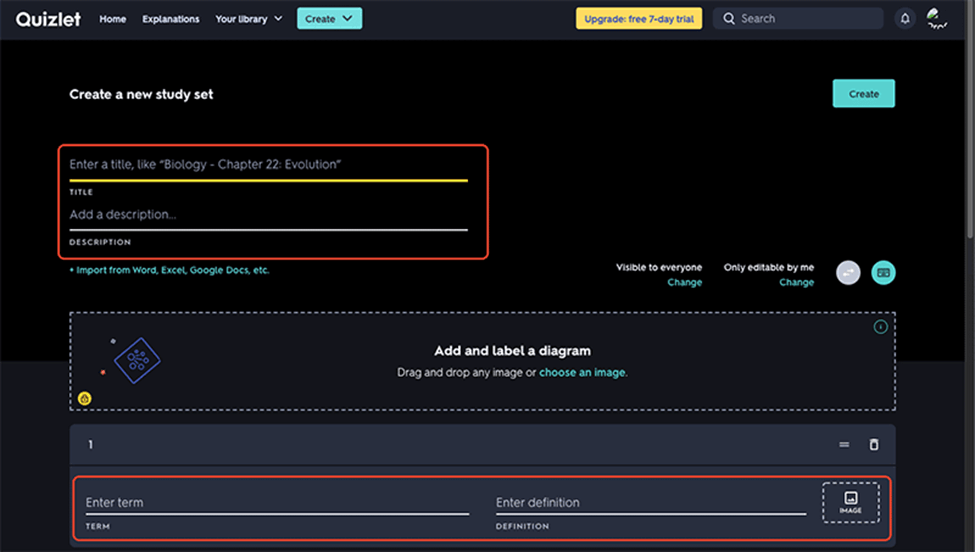Screen dimensions: 975x552
Task: Open the Explanations menu item
Action: point(171,19)
